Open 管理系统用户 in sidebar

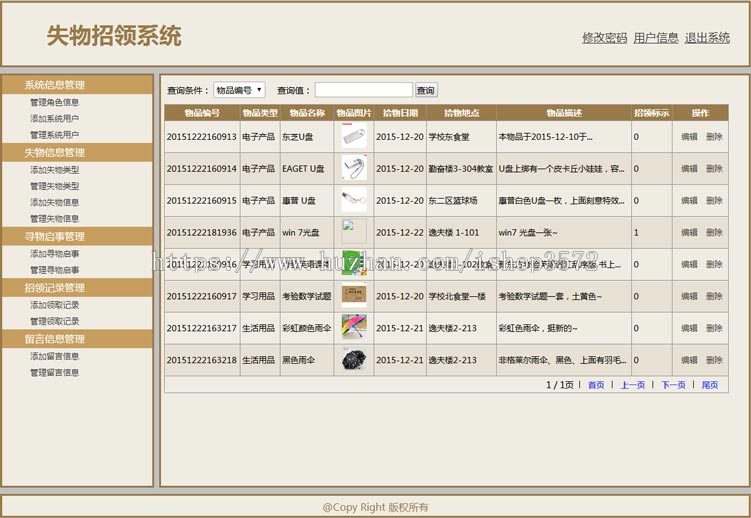[x=55, y=135]
